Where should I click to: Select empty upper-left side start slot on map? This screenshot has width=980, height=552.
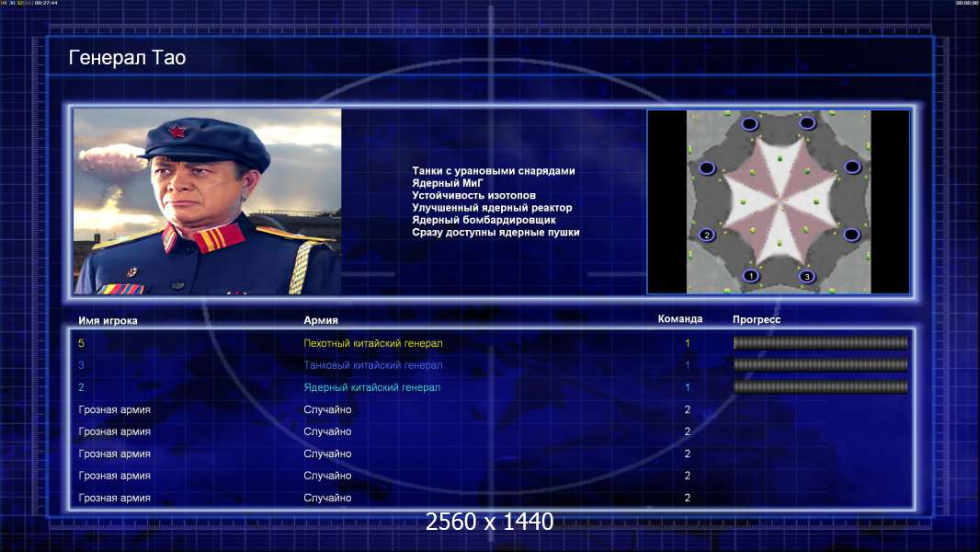[x=707, y=167]
